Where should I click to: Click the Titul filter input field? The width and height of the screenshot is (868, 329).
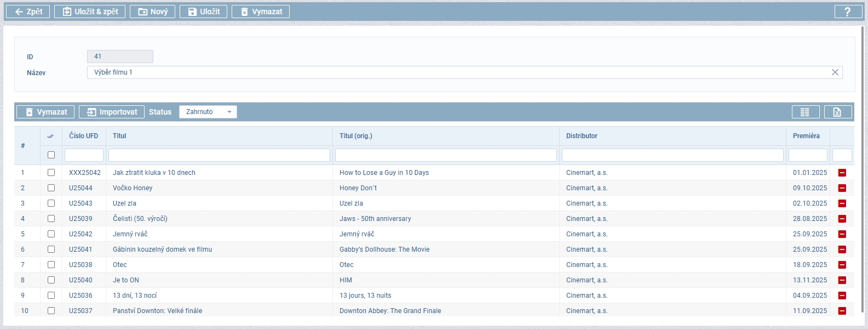tap(219, 155)
